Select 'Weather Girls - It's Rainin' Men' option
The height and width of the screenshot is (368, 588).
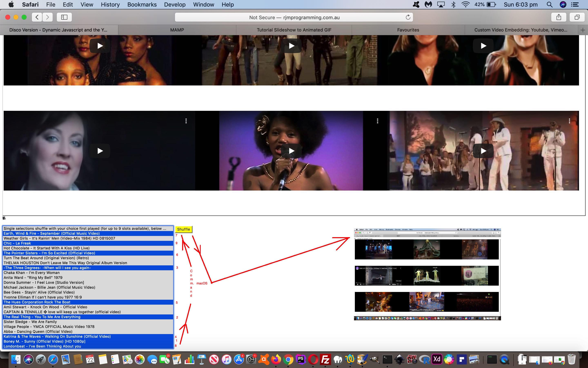coord(88,238)
